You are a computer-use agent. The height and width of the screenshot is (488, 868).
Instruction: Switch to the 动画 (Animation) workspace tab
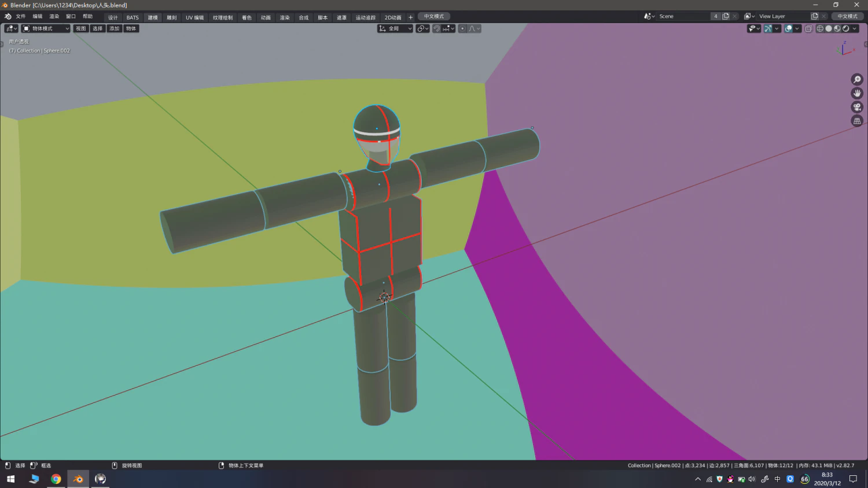pyautogui.click(x=266, y=17)
